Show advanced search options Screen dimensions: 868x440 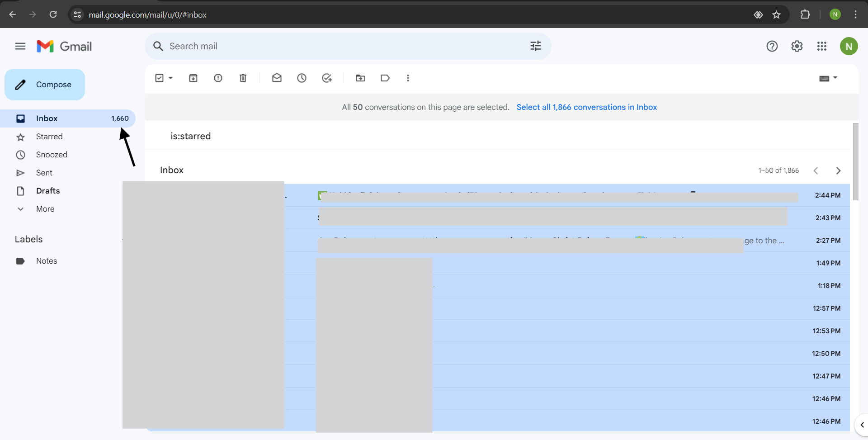tap(536, 46)
